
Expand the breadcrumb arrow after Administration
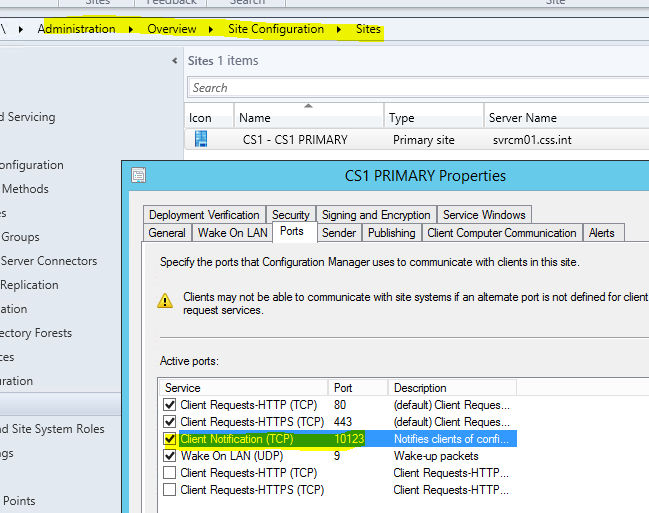(x=131, y=29)
